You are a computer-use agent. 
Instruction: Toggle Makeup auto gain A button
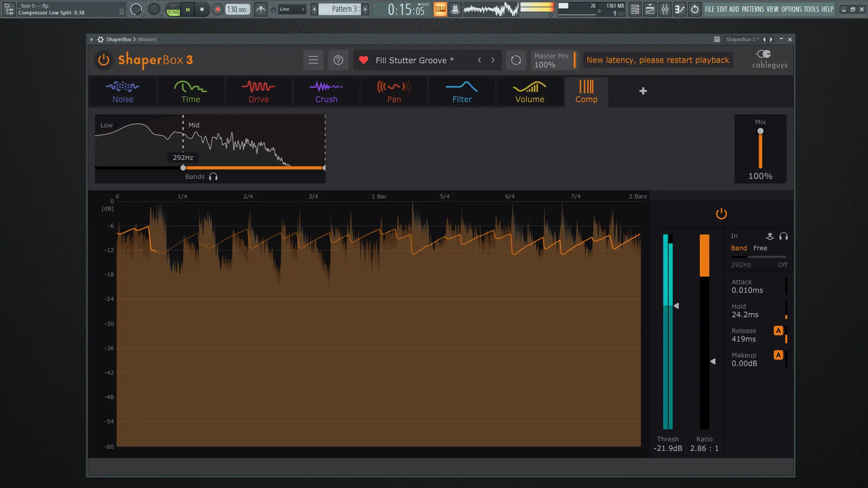(x=778, y=355)
